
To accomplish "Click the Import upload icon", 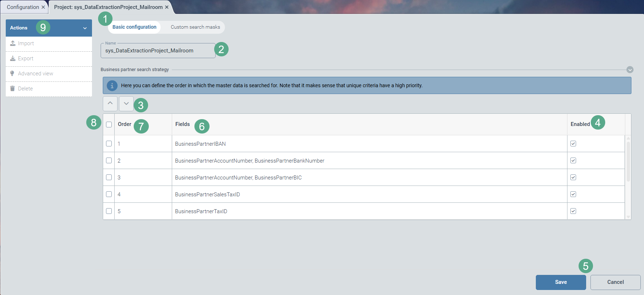I will click(x=13, y=43).
